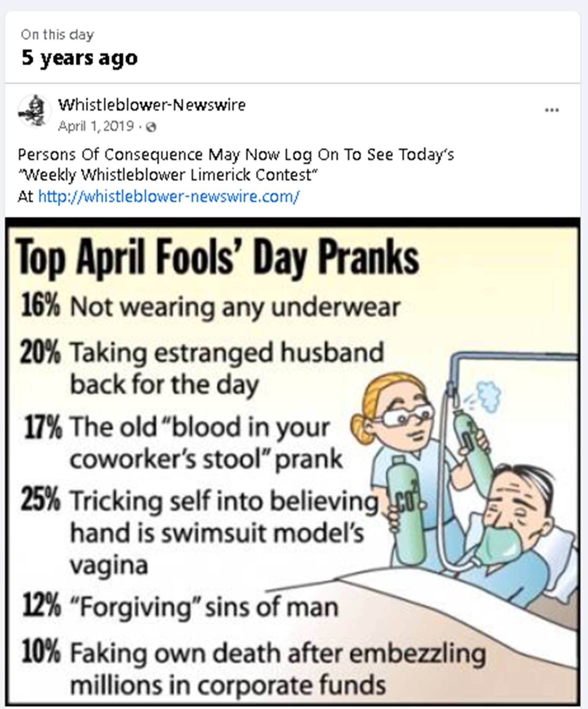This screenshot has width=588, height=709.
Task: Click the "17% The old blood" prank line
Action: click(x=177, y=427)
